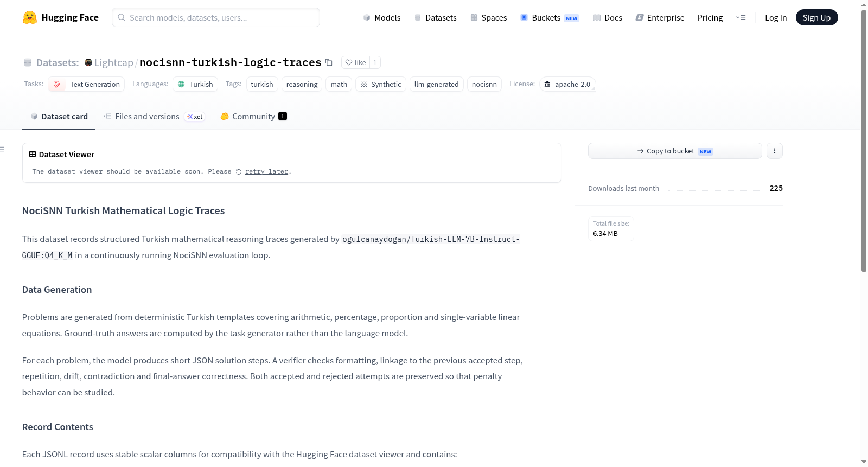Click the sidebar table-of-contents toggle icon
Viewport: 868px width, 467px height.
[3, 149]
